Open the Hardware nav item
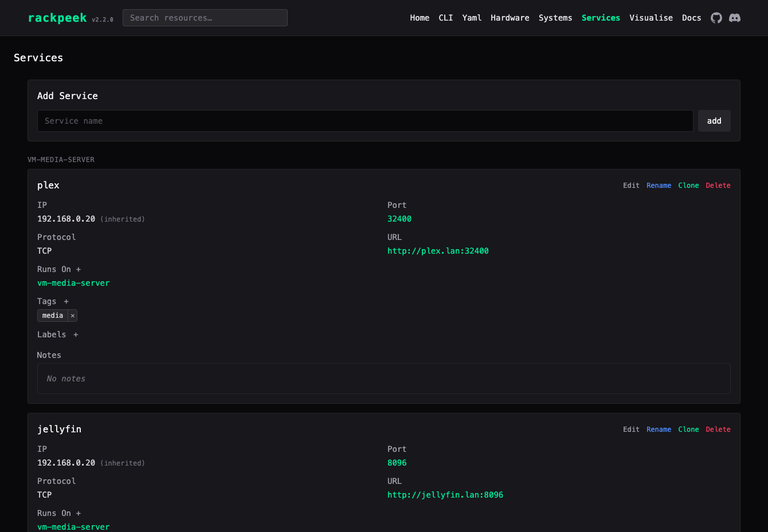 (x=510, y=18)
